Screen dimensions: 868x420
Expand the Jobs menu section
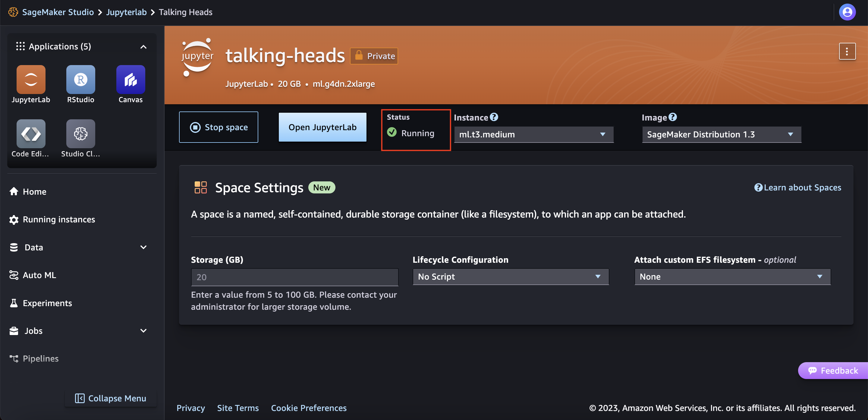click(x=143, y=331)
